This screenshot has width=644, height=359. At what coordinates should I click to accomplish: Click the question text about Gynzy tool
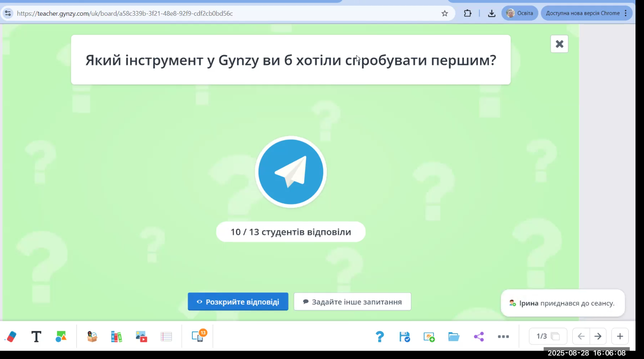(x=291, y=60)
